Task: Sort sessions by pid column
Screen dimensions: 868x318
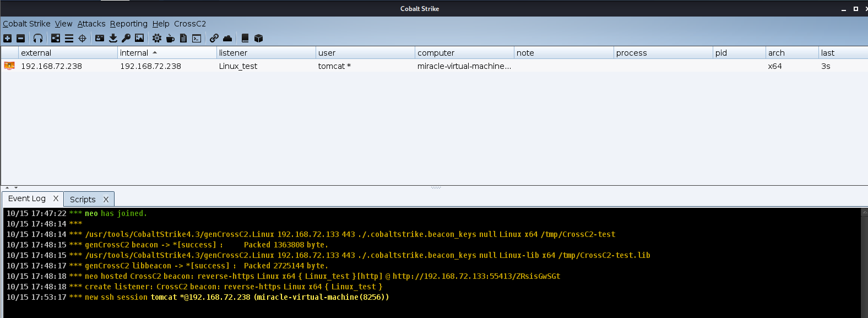Action: click(740, 53)
